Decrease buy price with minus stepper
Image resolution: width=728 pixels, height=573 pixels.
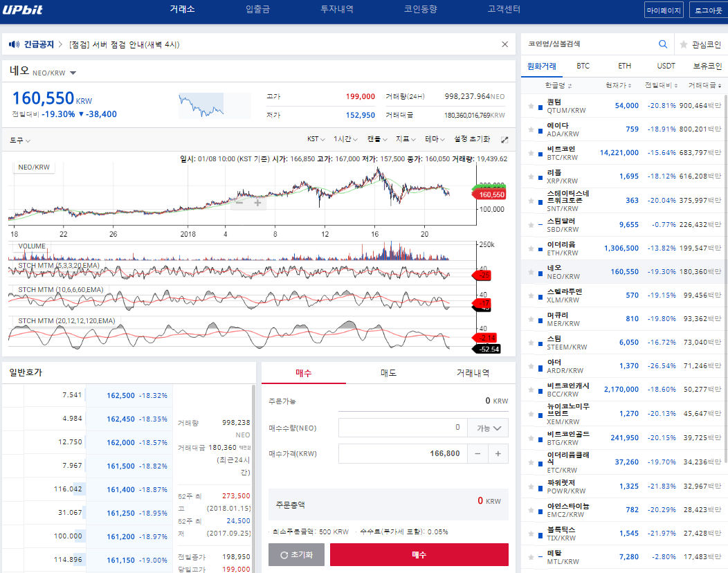pos(477,454)
